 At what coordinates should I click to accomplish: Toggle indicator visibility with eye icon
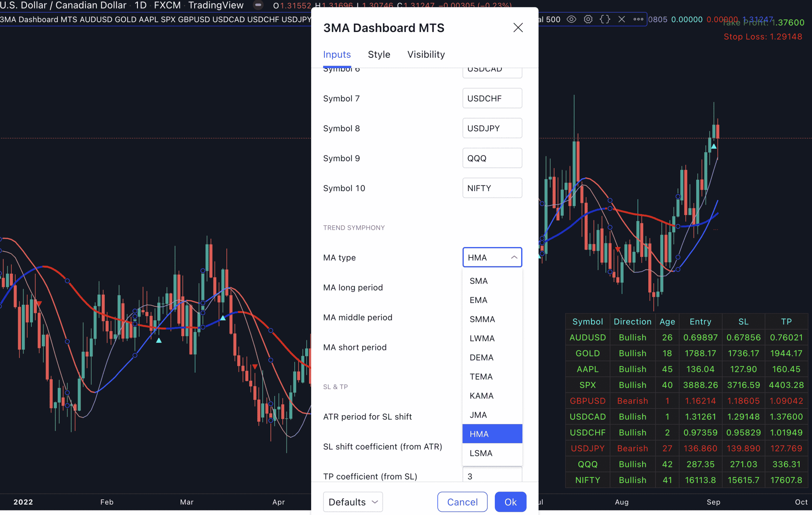coord(571,19)
